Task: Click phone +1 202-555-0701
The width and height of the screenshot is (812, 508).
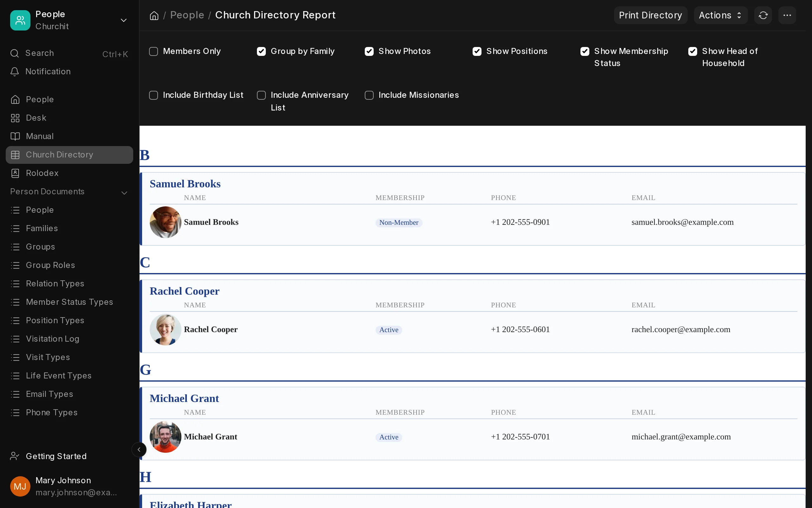Action: coord(521,437)
